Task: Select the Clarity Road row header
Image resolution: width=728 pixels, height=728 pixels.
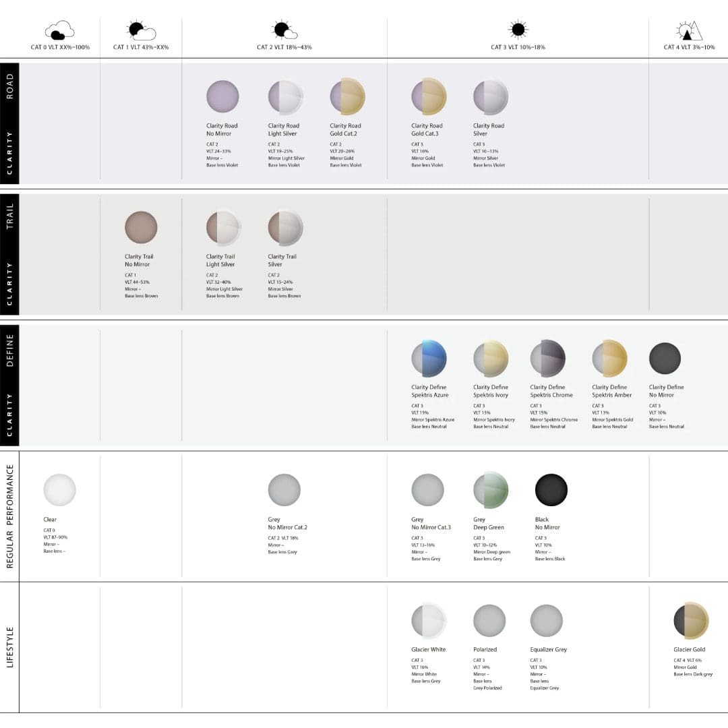Action: pos(9,123)
